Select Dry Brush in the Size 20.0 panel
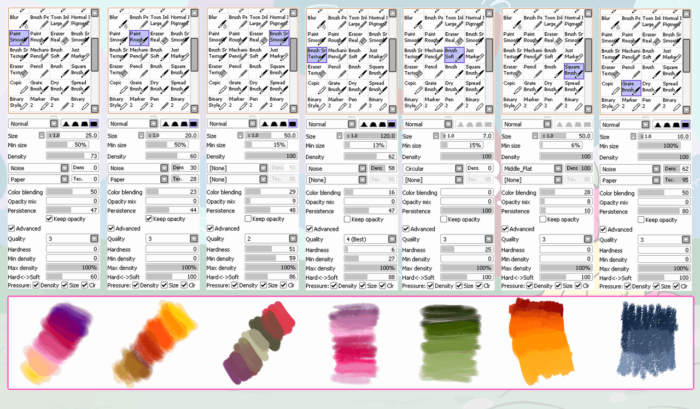 (x=159, y=88)
